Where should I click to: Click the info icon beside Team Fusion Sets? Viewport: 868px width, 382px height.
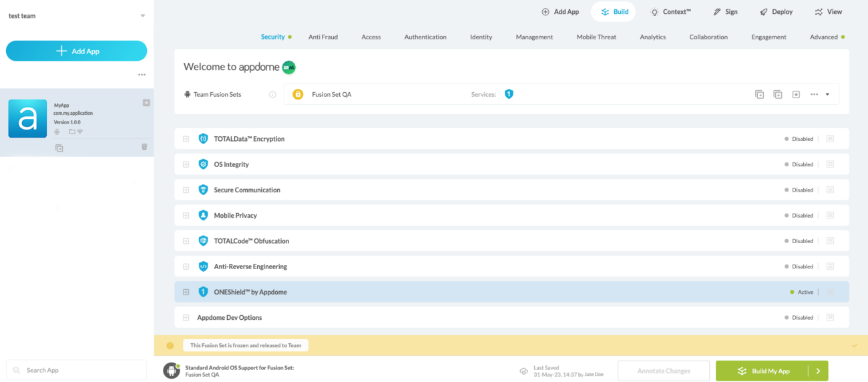tap(272, 95)
